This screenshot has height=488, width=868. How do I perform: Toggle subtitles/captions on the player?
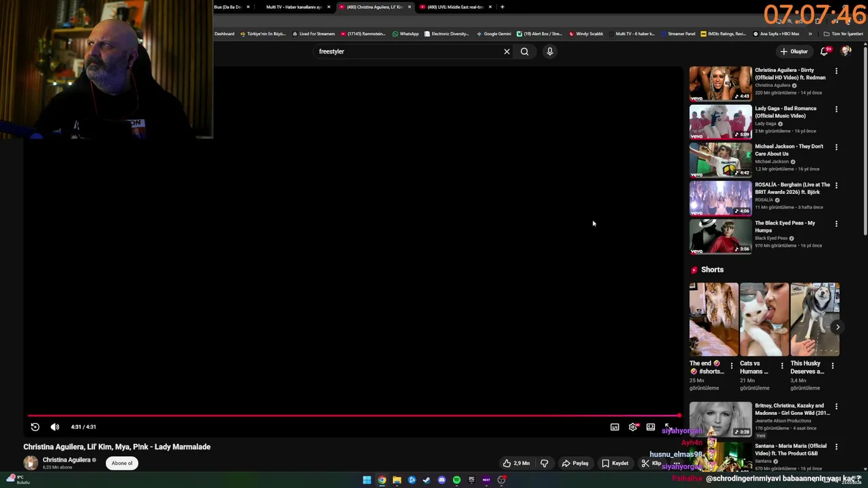pos(614,427)
